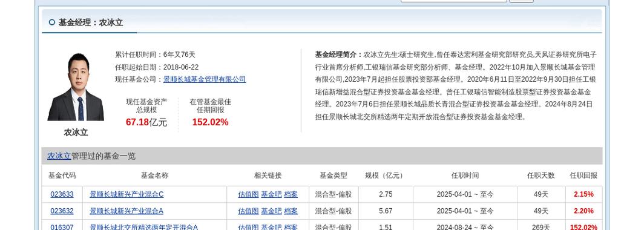Click the 2.15% return cell
The image size is (644, 230).
pyautogui.click(x=583, y=194)
